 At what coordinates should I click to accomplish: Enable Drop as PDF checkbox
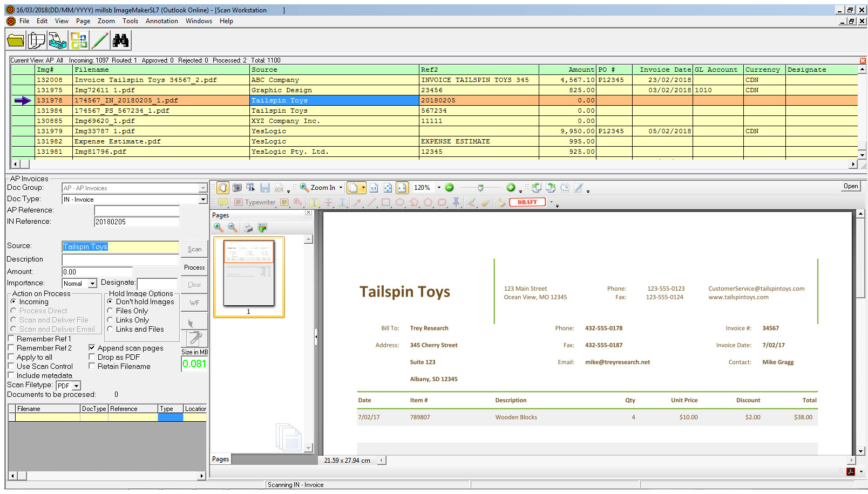coord(92,357)
